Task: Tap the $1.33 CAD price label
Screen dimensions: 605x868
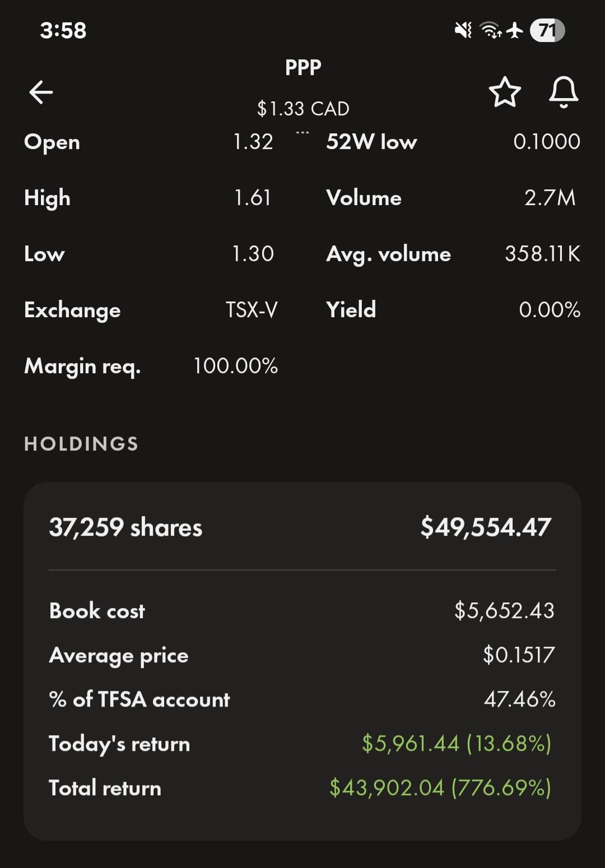Action: [x=302, y=109]
